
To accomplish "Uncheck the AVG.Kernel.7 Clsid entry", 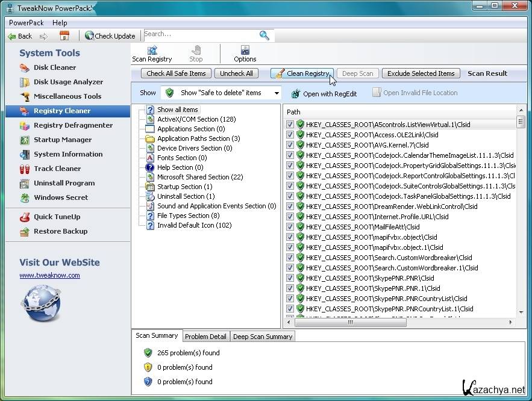I will point(290,145).
